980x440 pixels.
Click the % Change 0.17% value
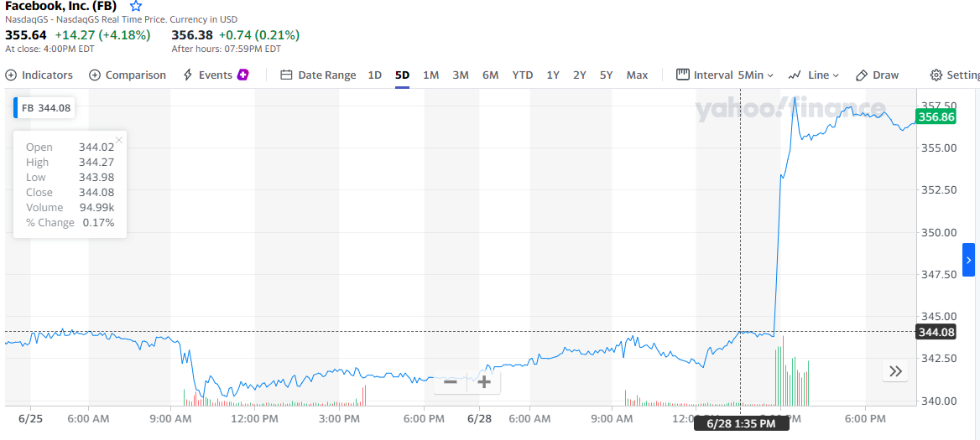click(x=99, y=222)
